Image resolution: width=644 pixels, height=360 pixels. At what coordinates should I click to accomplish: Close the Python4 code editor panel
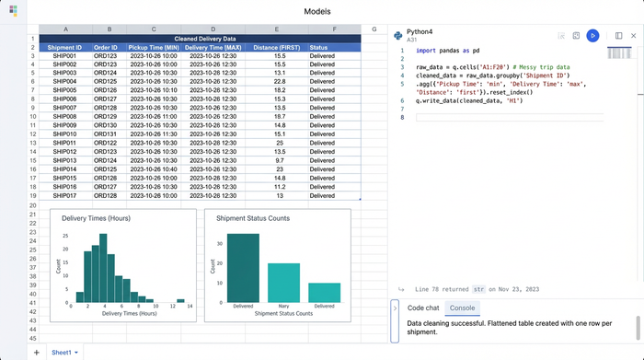(x=633, y=36)
